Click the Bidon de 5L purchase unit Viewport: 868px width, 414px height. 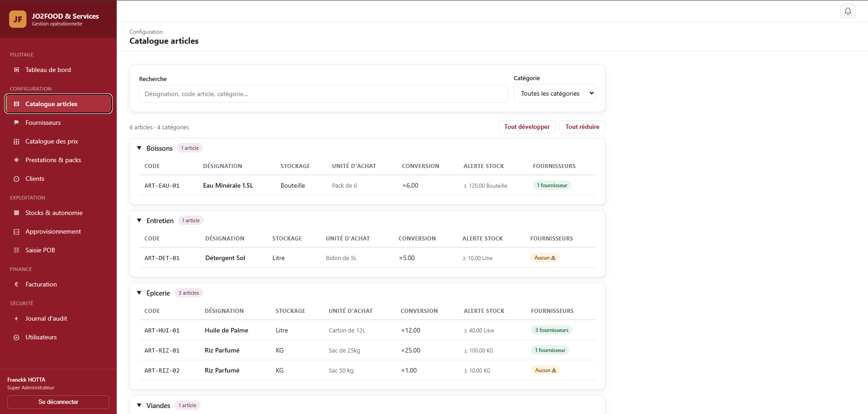click(x=341, y=258)
